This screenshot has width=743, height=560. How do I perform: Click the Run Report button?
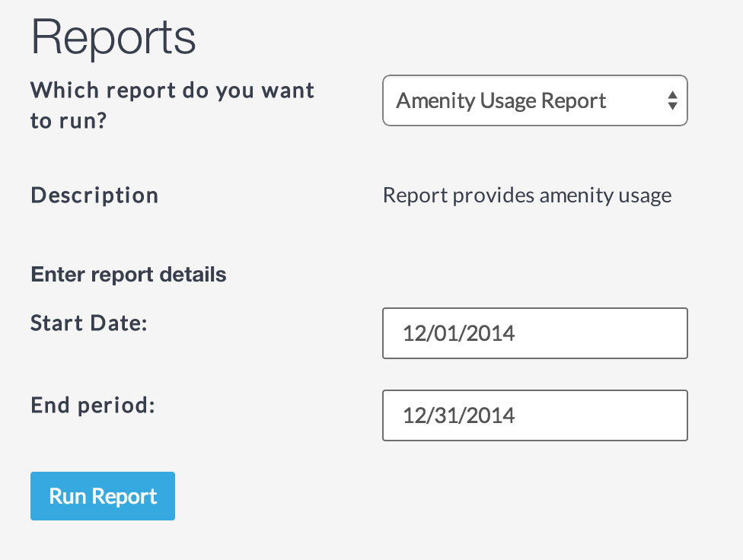click(x=103, y=496)
